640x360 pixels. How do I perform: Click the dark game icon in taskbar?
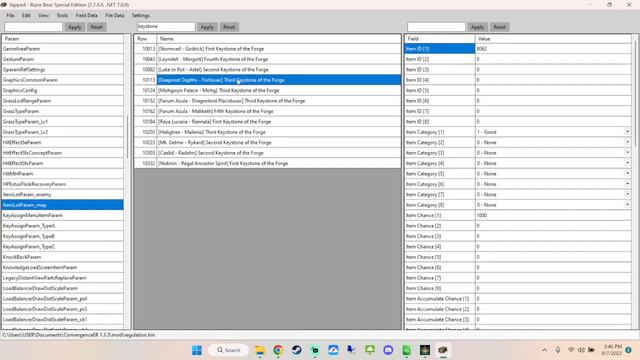425,350
